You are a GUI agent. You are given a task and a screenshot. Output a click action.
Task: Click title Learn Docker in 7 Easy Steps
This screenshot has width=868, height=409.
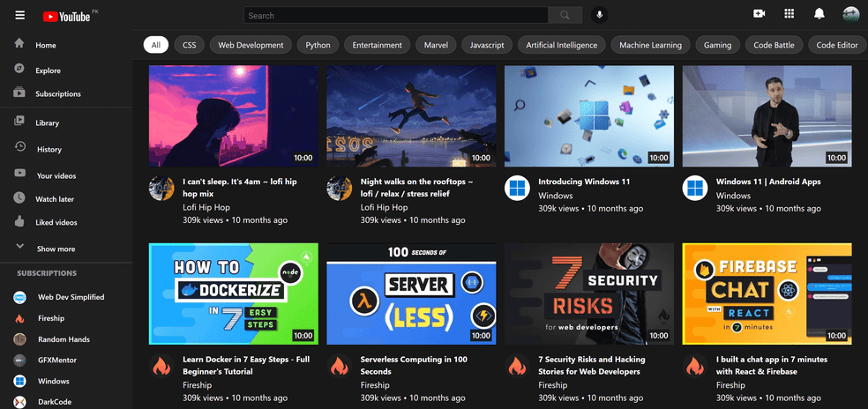(x=246, y=365)
